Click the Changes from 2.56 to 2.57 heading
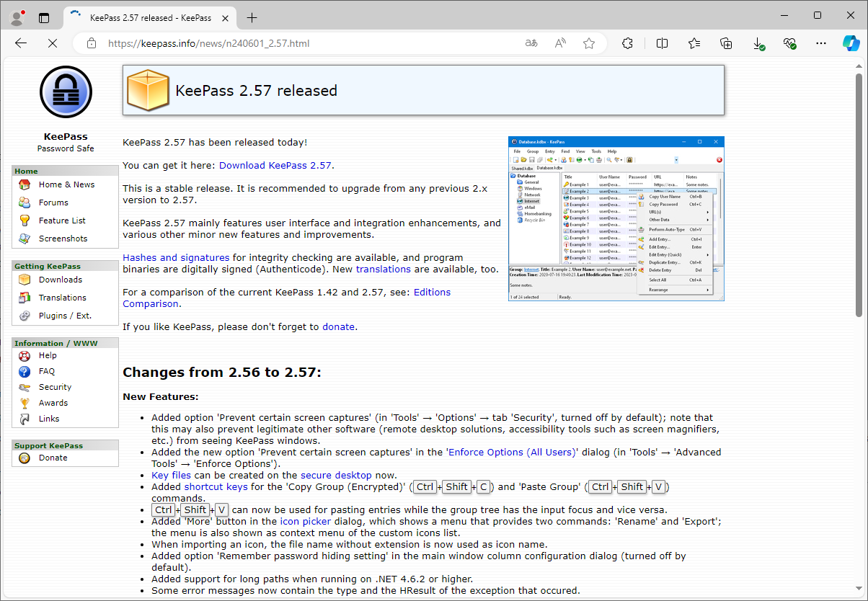The height and width of the screenshot is (601, 868). [221, 372]
